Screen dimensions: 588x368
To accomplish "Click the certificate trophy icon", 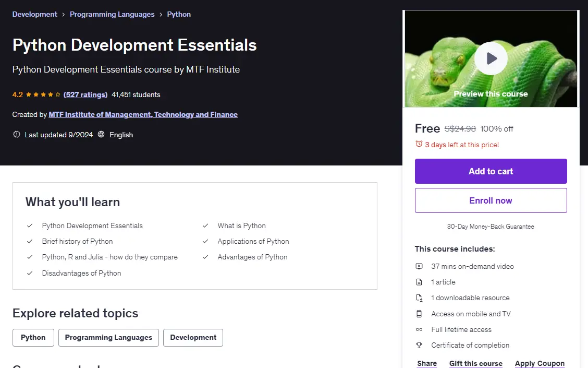I will (x=419, y=345).
